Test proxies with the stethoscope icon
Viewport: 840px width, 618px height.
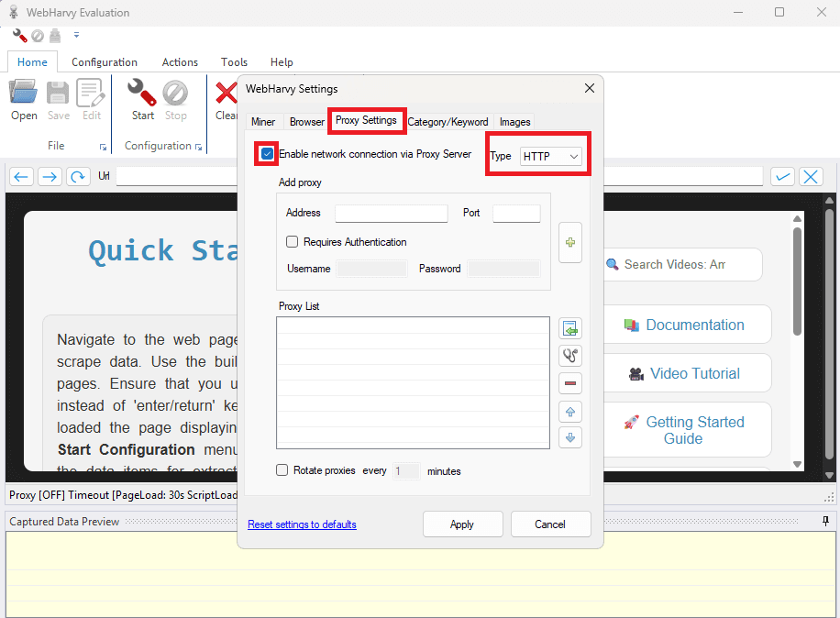[x=570, y=355]
